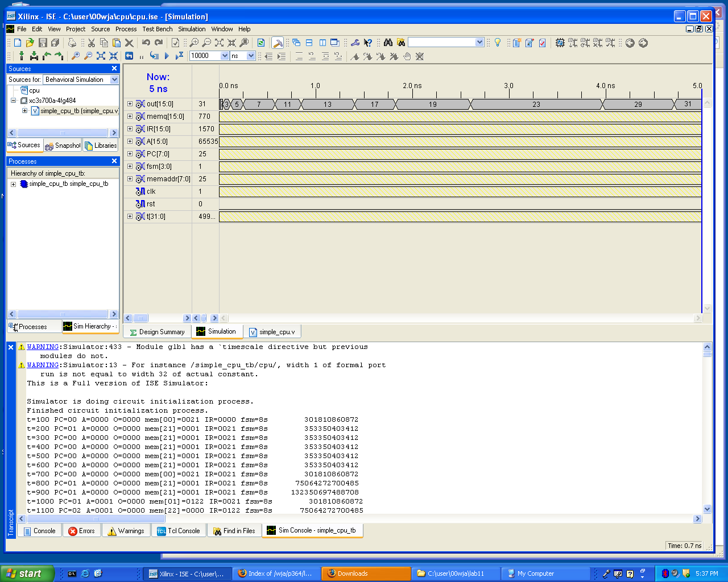
Task: Collapse the xc3s700a-4fg484 device node
Action: click(x=14, y=101)
